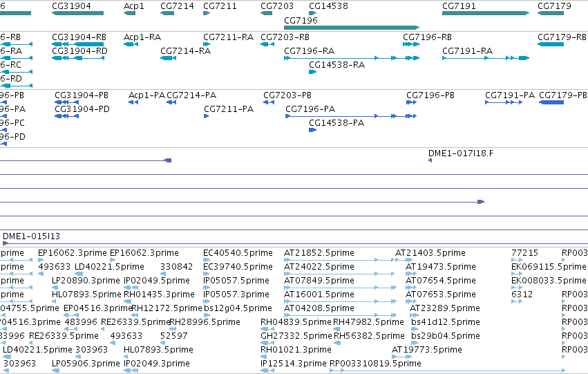
Task: Select the CG14538 gene label
Action: tap(328, 6)
